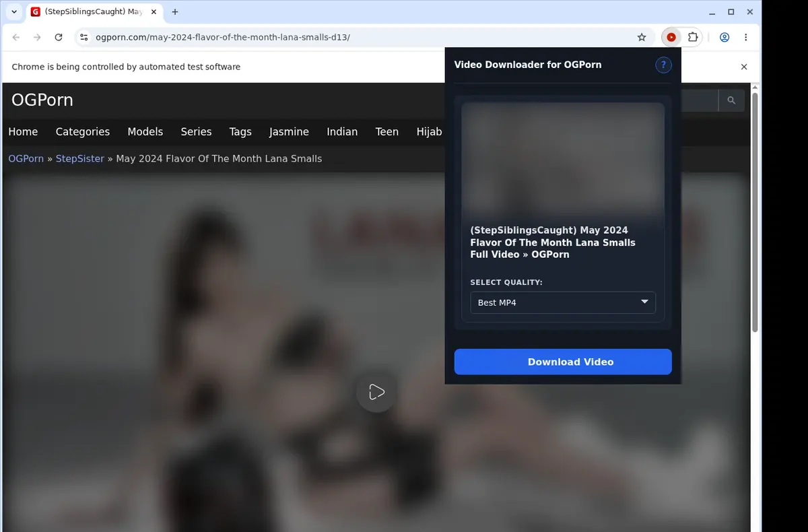Go back to previous page
Viewport: 808px width, 532px height.
click(x=16, y=38)
